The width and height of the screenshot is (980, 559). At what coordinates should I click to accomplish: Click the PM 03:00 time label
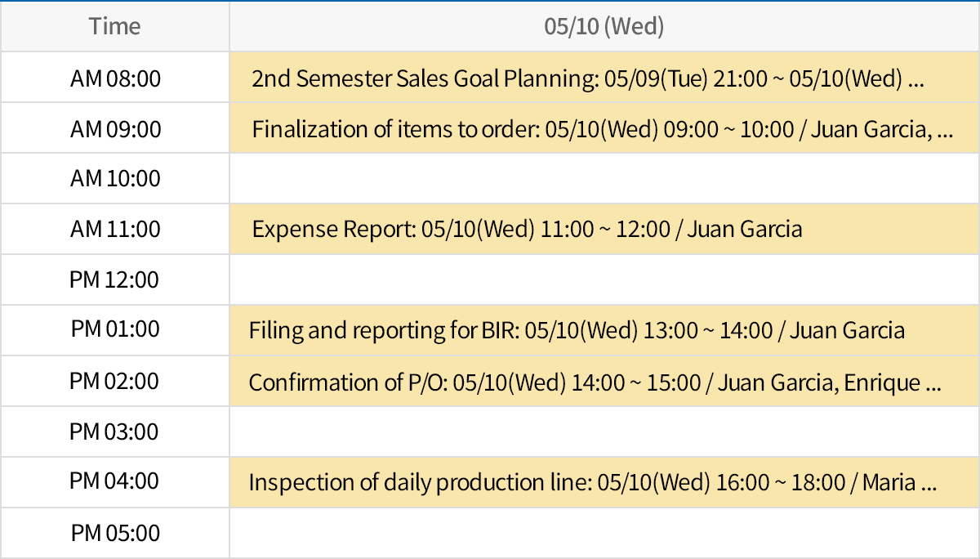(x=114, y=432)
